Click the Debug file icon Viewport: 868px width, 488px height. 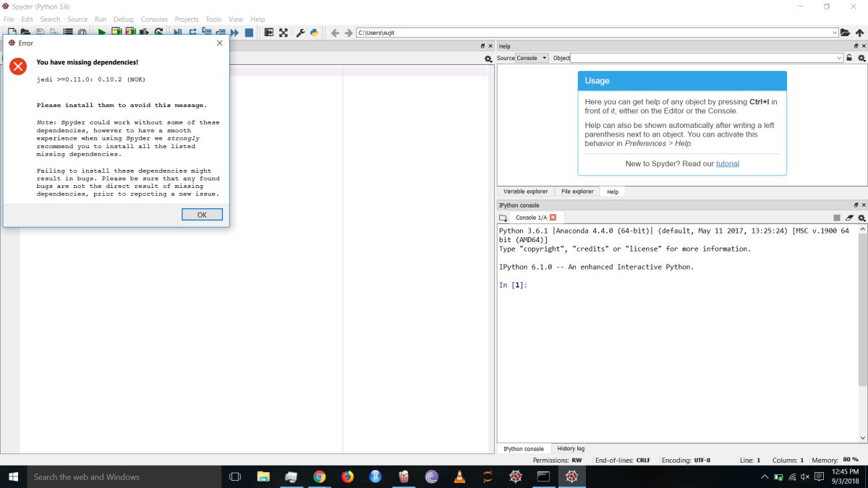(x=177, y=33)
